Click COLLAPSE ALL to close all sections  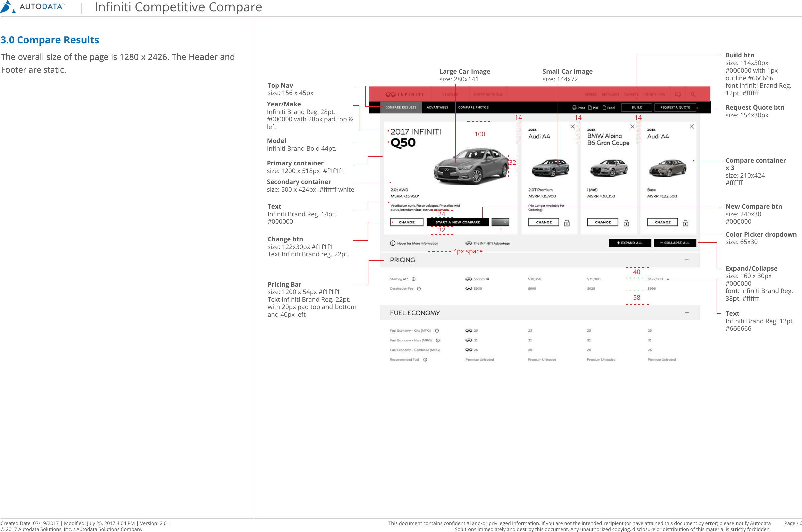pos(676,243)
